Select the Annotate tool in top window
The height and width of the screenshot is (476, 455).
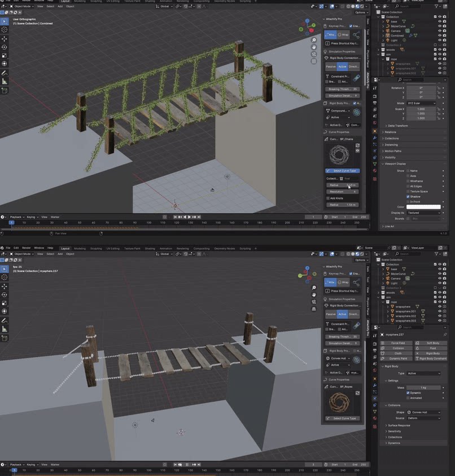pos(5,73)
